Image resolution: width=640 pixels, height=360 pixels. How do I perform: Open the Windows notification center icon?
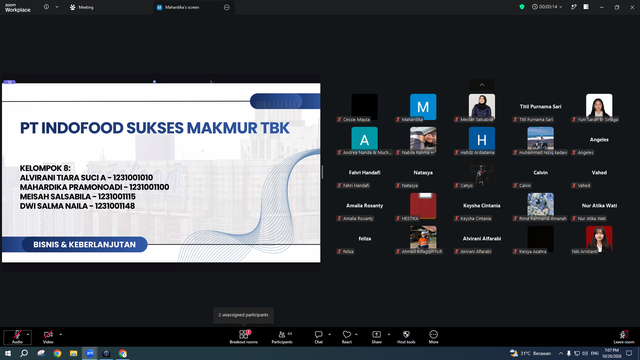[x=629, y=353]
